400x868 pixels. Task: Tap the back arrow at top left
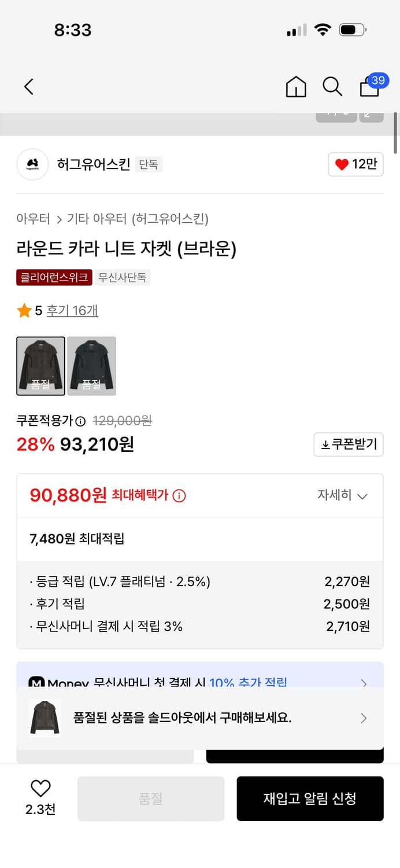[29, 86]
